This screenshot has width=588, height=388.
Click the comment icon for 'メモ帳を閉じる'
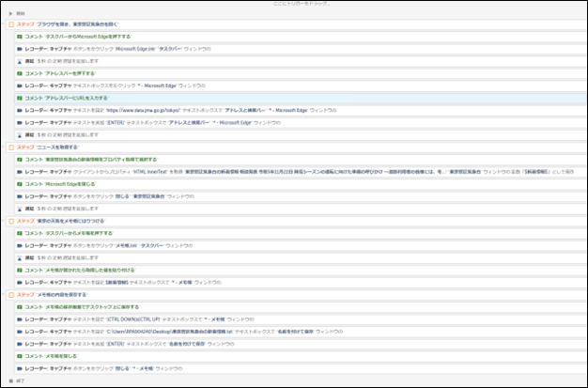tap(20, 356)
